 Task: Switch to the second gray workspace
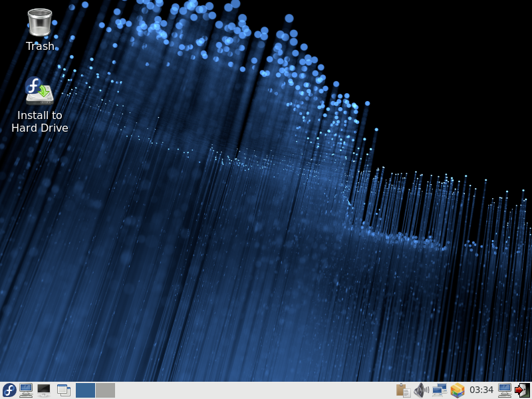105,390
